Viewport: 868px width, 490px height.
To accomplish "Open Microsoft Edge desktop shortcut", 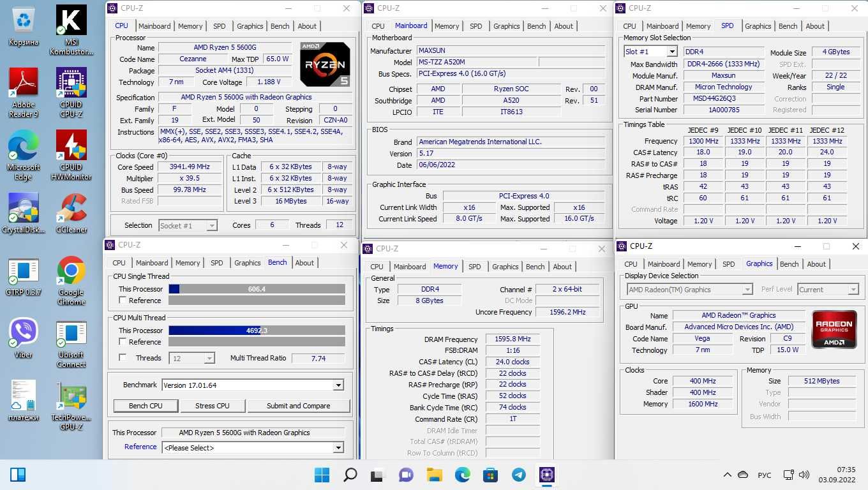I will click(24, 155).
